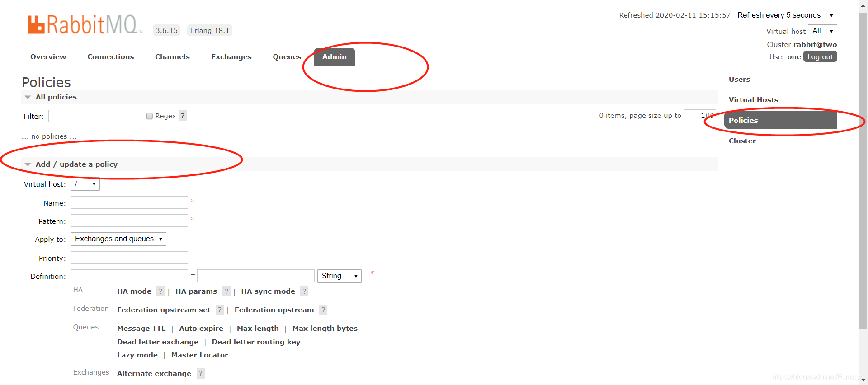Select the Admin tab
The width and height of the screenshot is (868, 385).
tap(335, 57)
